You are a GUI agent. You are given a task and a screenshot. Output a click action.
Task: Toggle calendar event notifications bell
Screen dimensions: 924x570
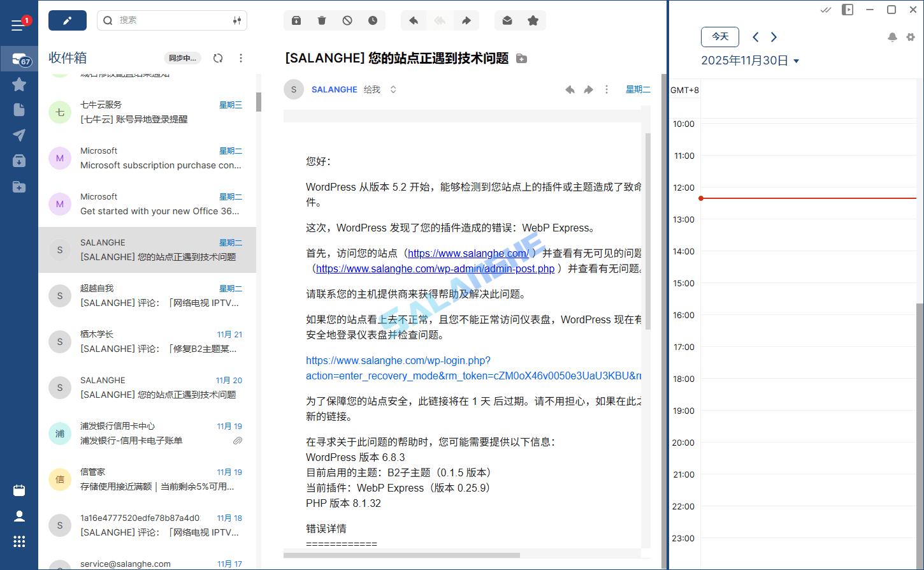[x=892, y=37]
